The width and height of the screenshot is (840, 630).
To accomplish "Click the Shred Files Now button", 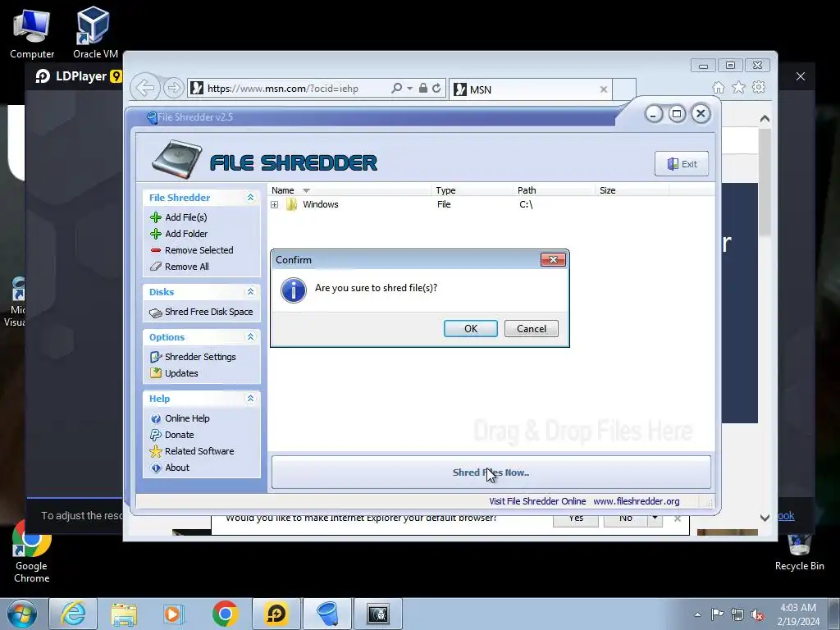I will pos(491,472).
